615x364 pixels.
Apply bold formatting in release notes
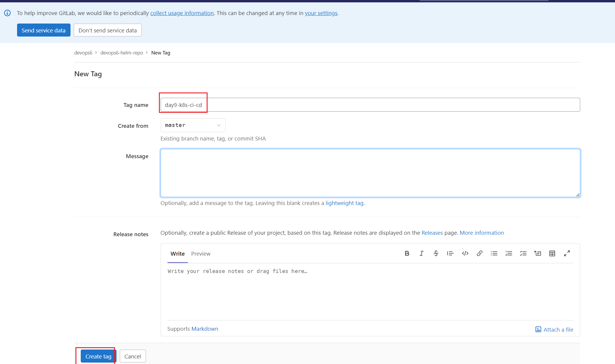(407, 253)
